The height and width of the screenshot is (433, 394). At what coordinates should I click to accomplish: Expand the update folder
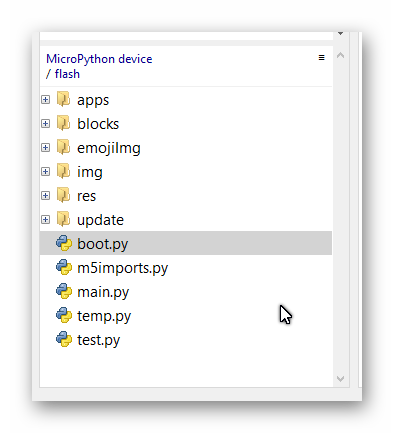point(46,220)
